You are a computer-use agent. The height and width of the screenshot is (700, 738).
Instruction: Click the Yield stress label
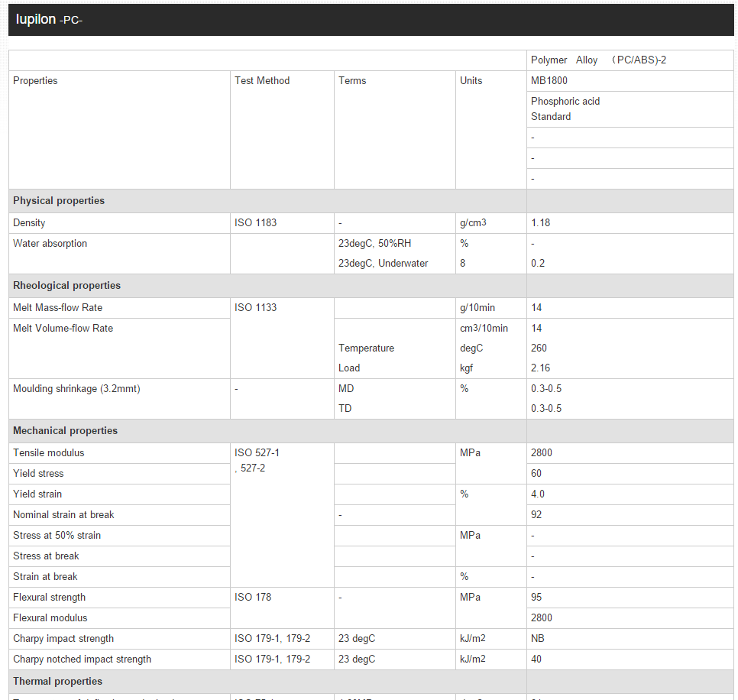coord(38,473)
